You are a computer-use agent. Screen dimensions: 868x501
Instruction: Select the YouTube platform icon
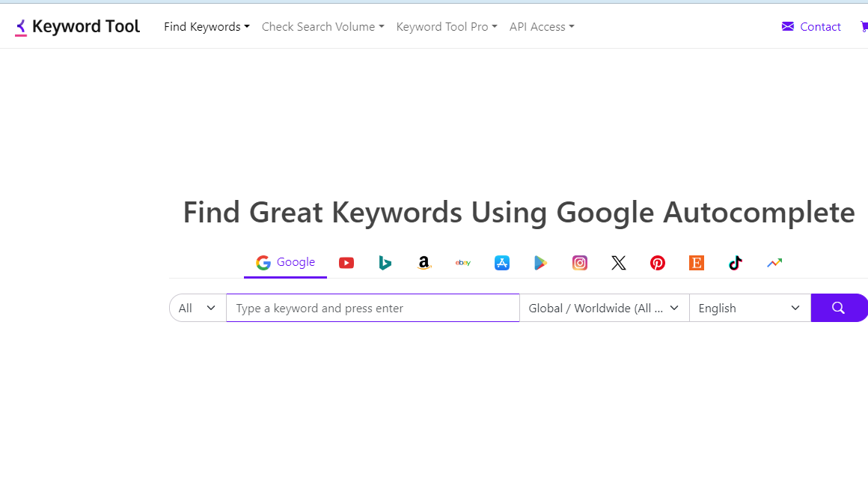346,263
